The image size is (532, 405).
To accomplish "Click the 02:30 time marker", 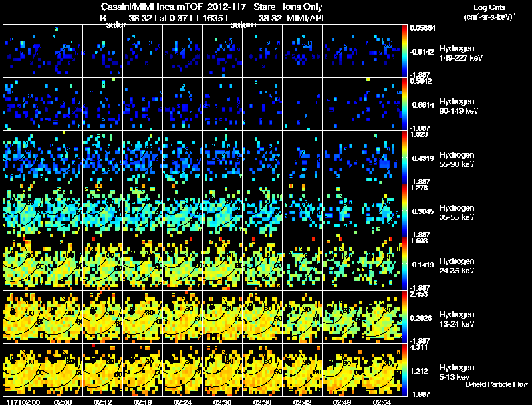I will coord(222,402).
